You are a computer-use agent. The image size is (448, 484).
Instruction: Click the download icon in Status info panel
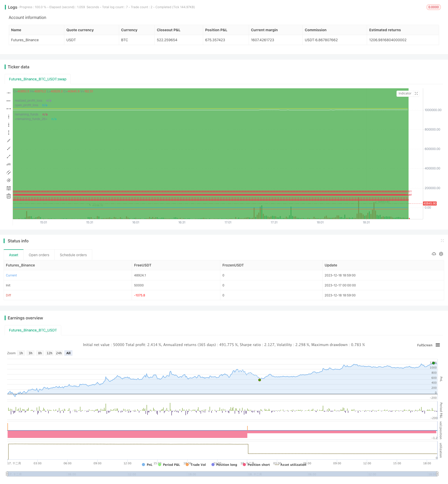(434, 254)
